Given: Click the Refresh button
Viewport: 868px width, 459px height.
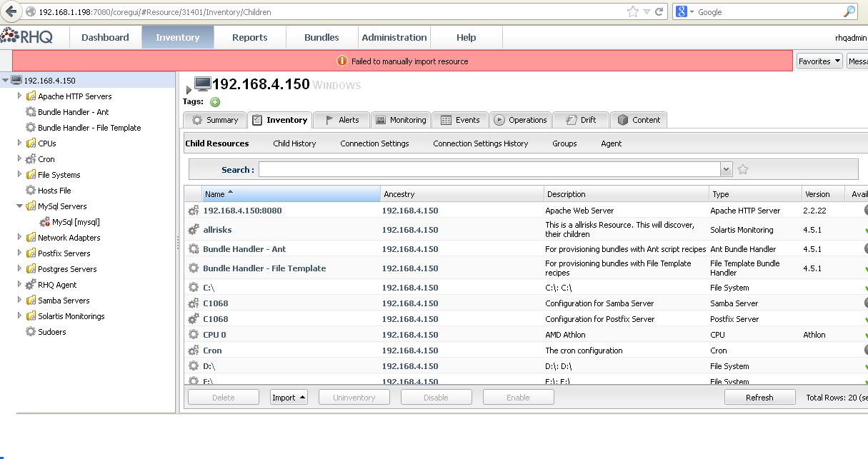Looking at the screenshot, I should (759, 396).
